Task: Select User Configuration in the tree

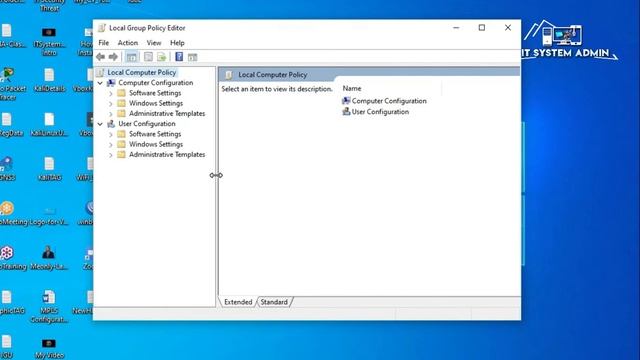Action: (147, 124)
